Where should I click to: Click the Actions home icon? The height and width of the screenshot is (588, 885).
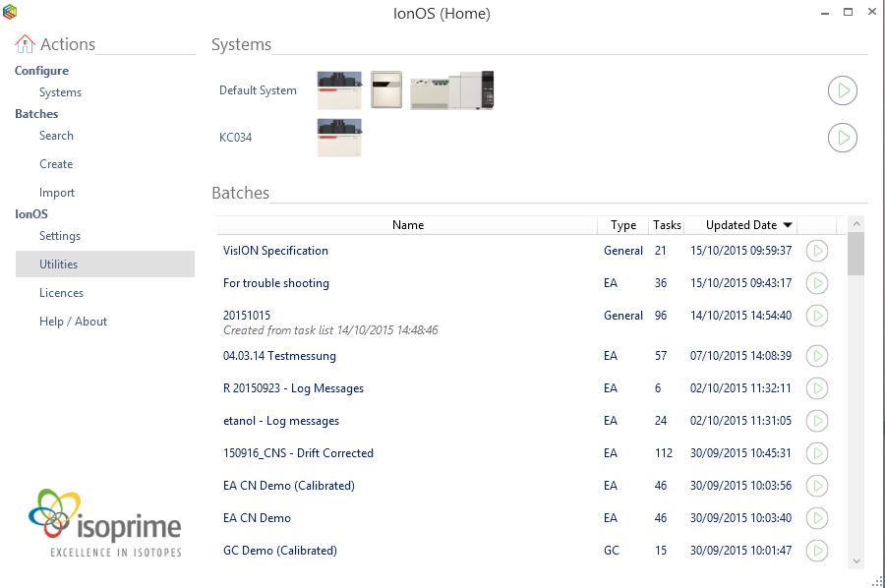point(25,44)
